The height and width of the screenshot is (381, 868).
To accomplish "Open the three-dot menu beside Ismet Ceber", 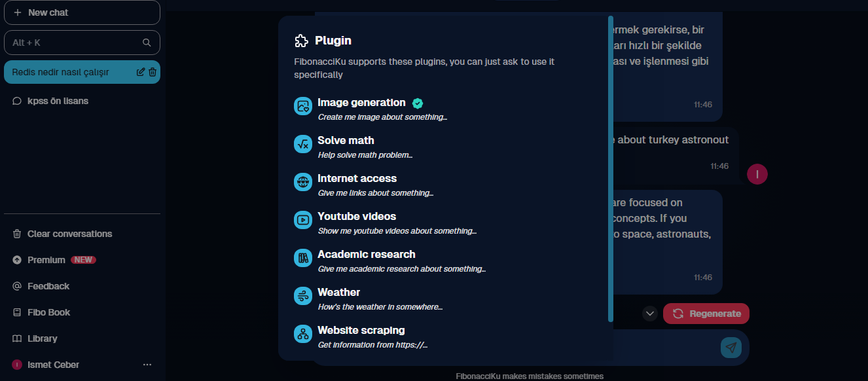I will [147, 365].
